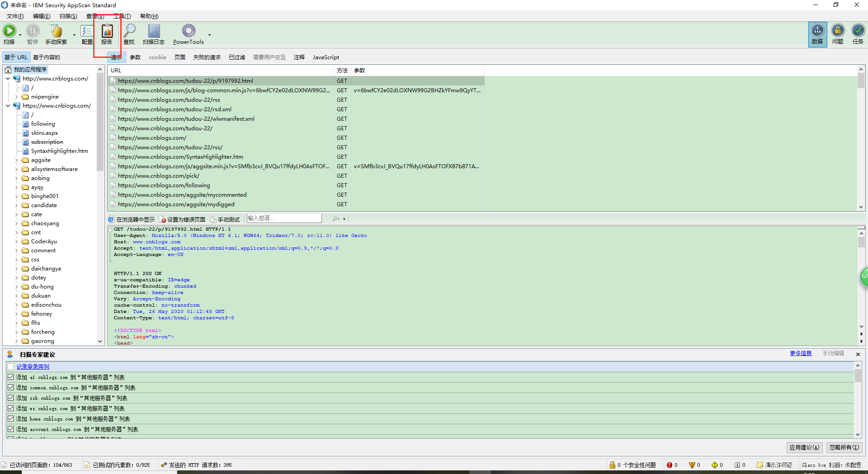Click the medium severity orange icon in status bar
The height and width of the screenshot is (474, 868).
[x=692, y=465]
